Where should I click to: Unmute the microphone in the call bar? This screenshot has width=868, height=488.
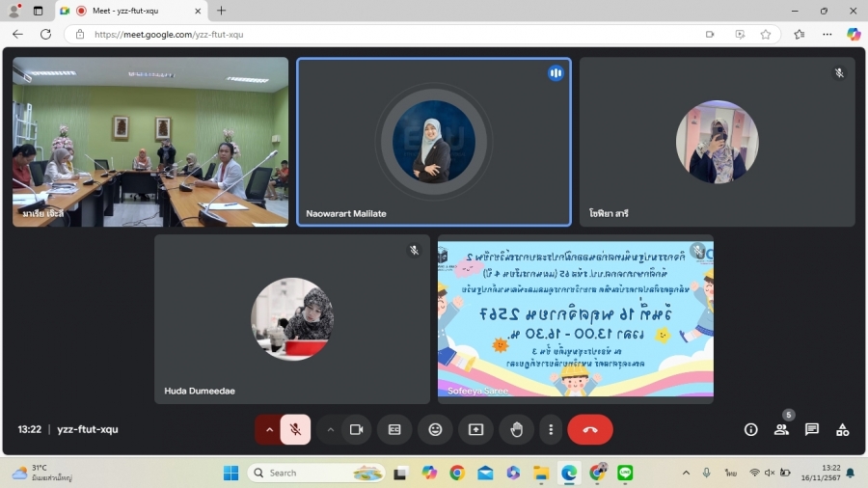tap(295, 429)
